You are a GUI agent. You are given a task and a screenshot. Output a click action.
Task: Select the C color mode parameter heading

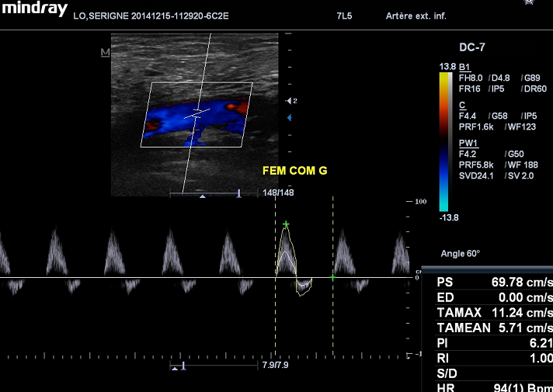pyautogui.click(x=462, y=105)
